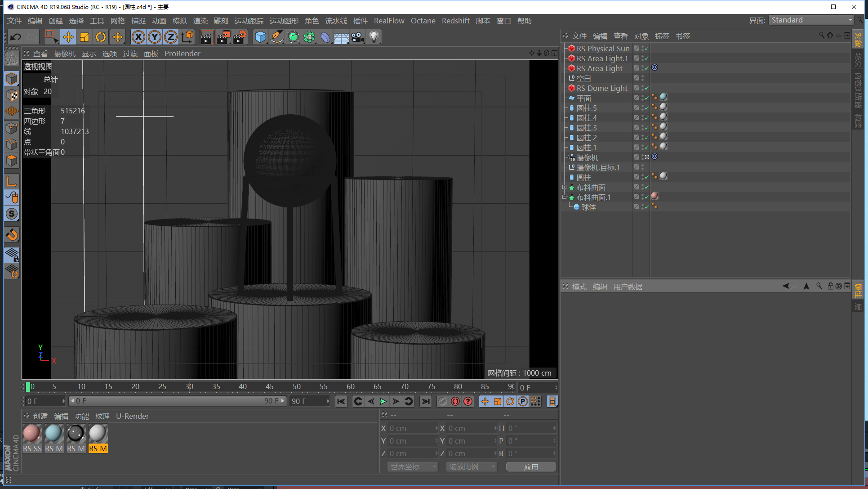The image size is (868, 489).
Task: Click the 应用 apply button
Action: click(x=531, y=467)
